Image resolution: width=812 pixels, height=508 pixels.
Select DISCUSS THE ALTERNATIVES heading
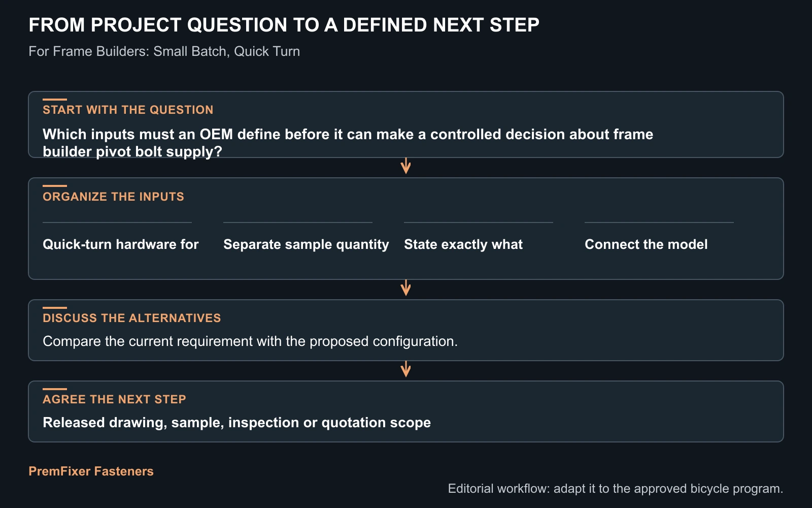(132, 318)
